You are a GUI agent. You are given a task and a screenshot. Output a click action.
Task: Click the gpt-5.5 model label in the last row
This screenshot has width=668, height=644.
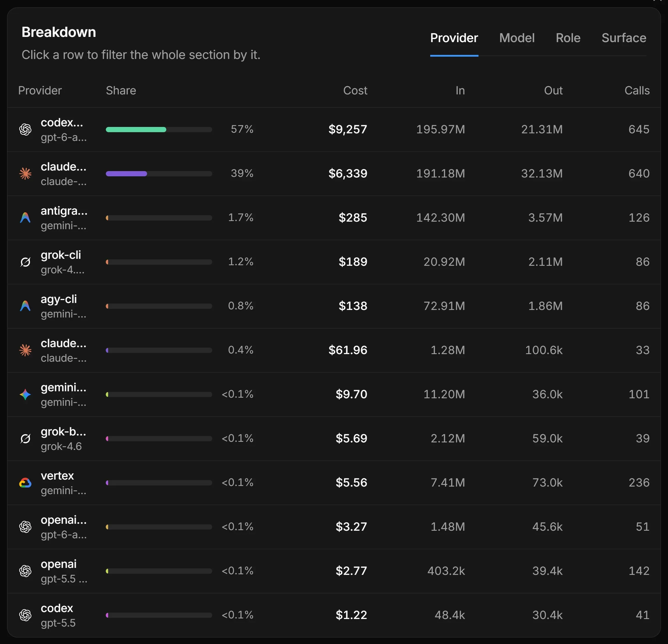[x=58, y=623]
